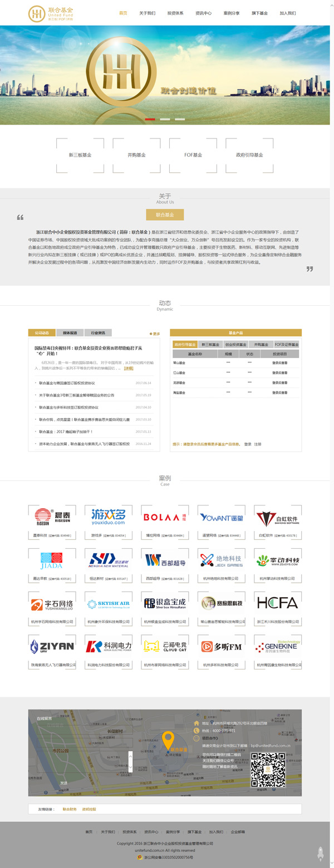Click the 云猫电竞 Cloud Cat logo
The width and height of the screenshot is (334, 868).
coord(164,646)
